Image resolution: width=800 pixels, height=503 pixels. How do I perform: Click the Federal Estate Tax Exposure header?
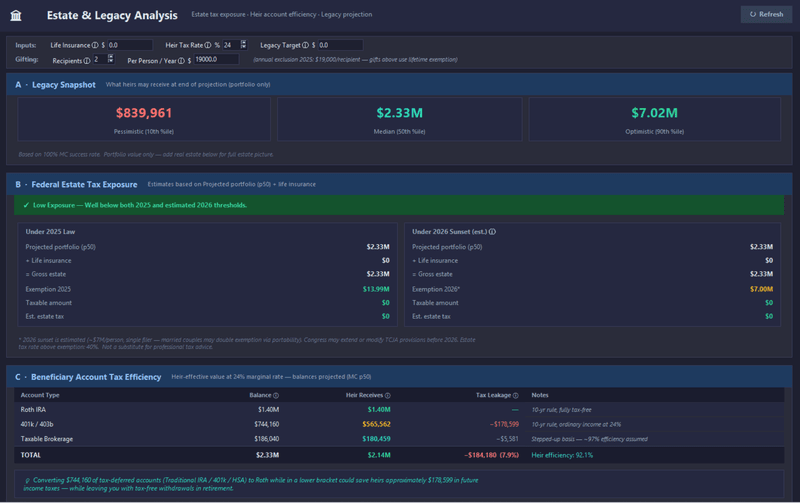[399, 184]
